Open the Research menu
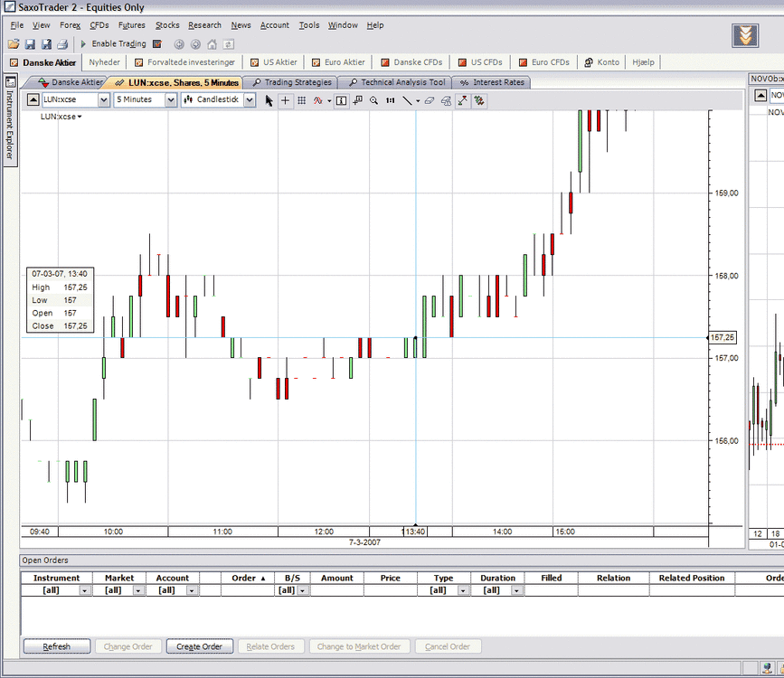The image size is (784, 678). click(204, 25)
